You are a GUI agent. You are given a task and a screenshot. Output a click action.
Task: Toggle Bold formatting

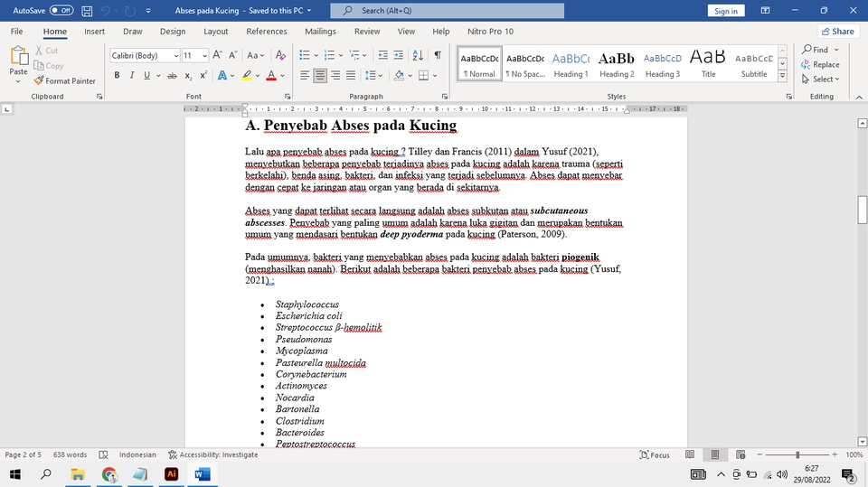pyautogui.click(x=117, y=75)
